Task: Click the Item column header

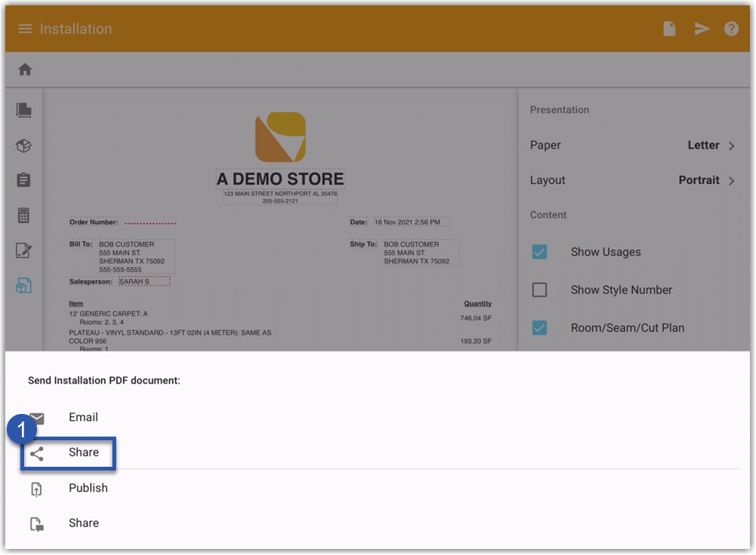Action: click(x=75, y=303)
